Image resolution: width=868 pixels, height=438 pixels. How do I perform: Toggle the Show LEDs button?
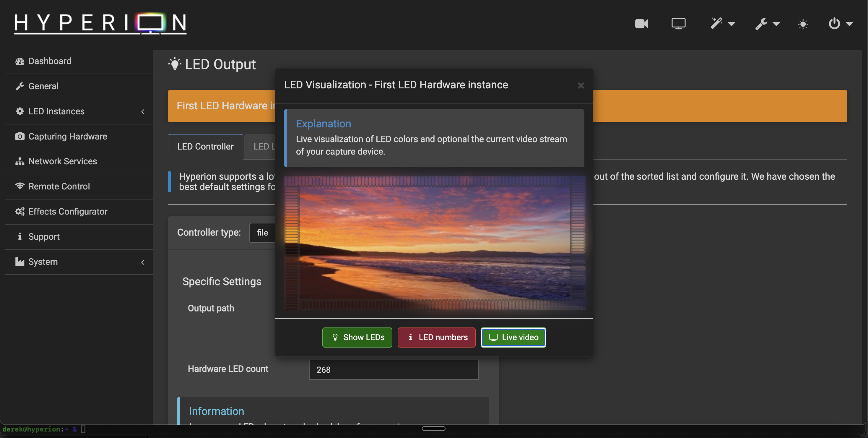click(x=357, y=338)
